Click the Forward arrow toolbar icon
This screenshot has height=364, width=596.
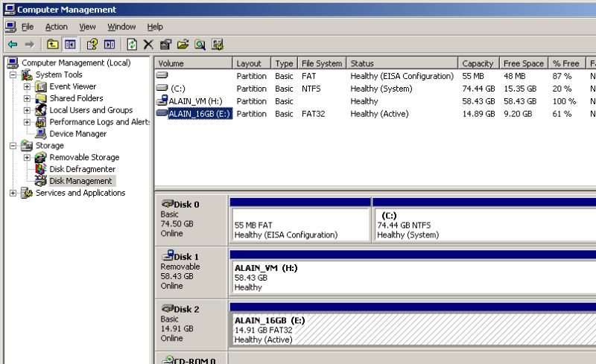pos(30,45)
